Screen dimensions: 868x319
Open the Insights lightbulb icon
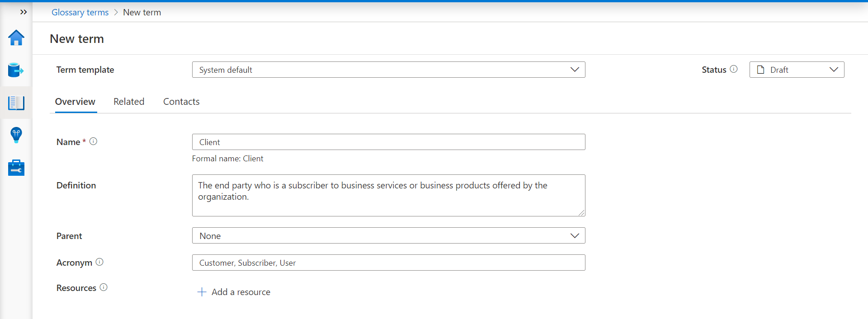(x=16, y=135)
